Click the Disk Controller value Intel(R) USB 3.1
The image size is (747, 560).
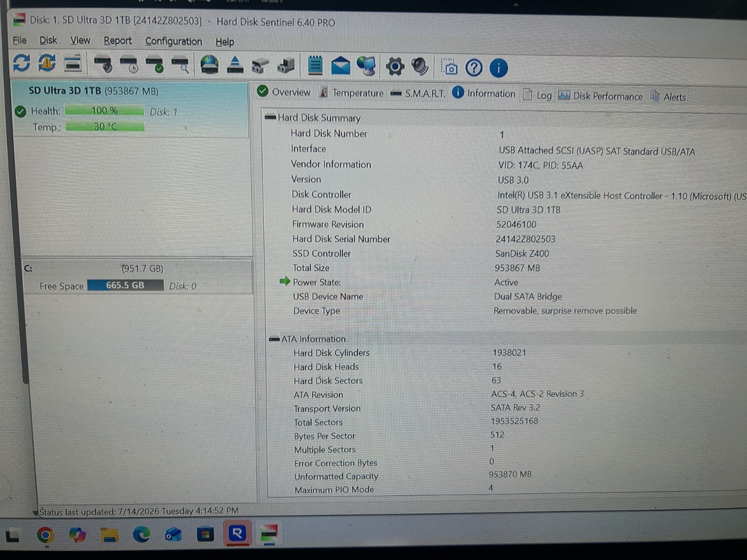point(622,196)
